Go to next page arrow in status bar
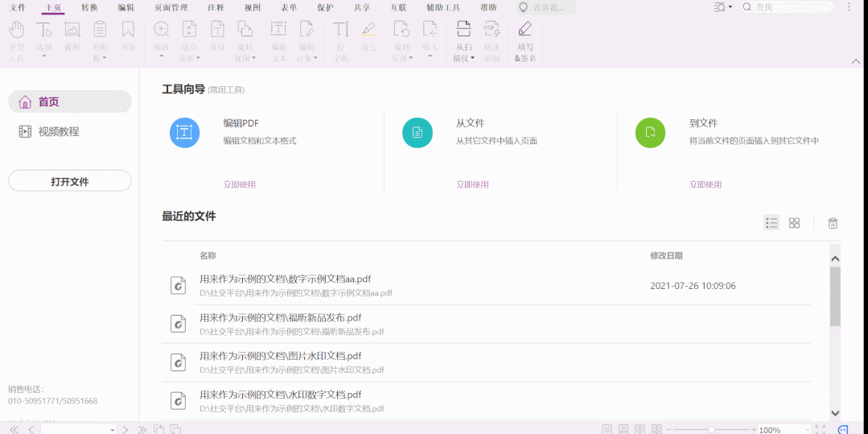Image resolution: width=868 pixels, height=434 pixels. coord(125,429)
